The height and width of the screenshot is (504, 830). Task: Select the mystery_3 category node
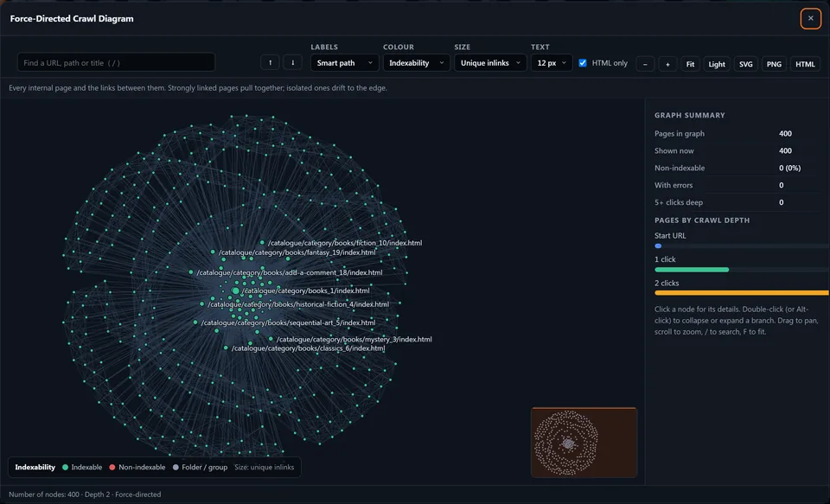coord(271,339)
